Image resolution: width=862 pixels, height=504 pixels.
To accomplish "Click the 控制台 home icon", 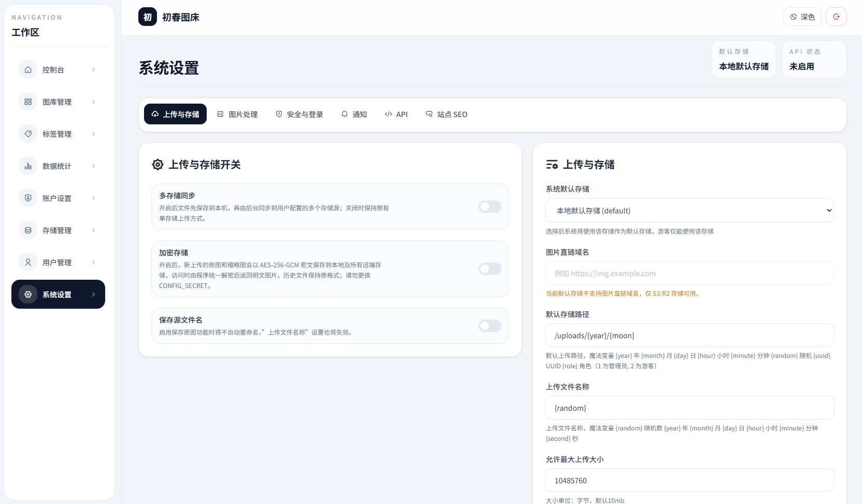I will pos(28,69).
